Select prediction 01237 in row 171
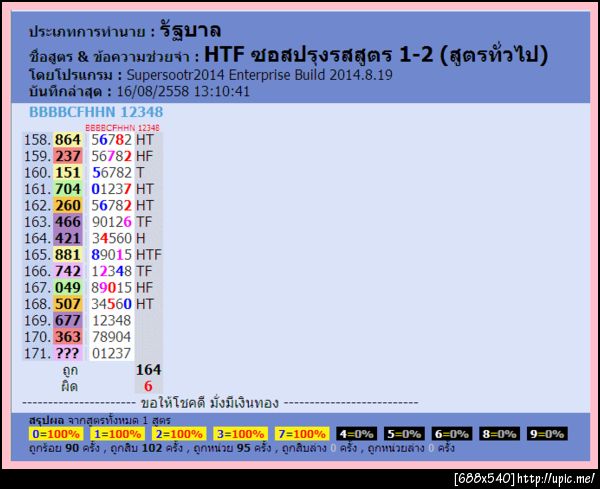 [111, 354]
